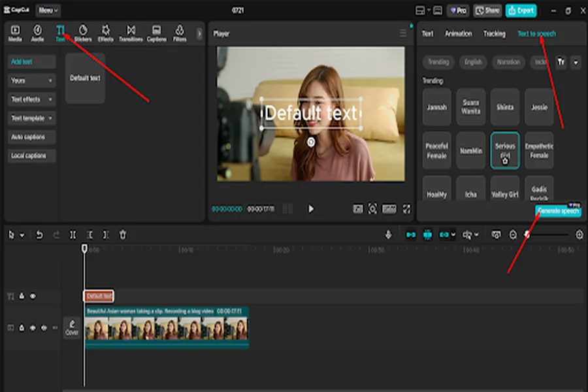Switch to the Tracking tab
Image resolution: width=588 pixels, height=392 pixels.
click(495, 34)
